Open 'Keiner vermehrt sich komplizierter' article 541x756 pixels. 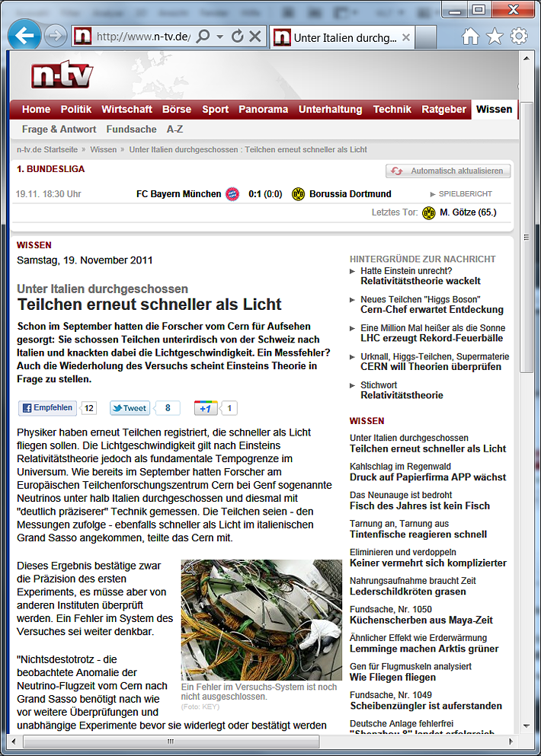click(428, 563)
